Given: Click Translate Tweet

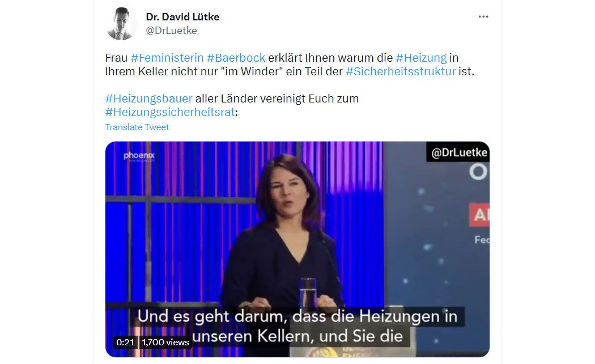Looking at the screenshot, I should click(137, 127).
